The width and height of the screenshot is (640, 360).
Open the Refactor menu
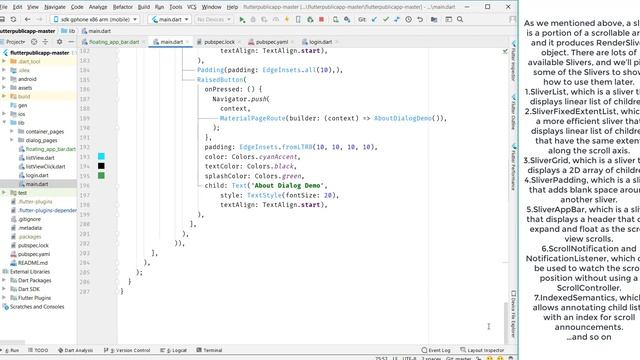coord(122,7)
